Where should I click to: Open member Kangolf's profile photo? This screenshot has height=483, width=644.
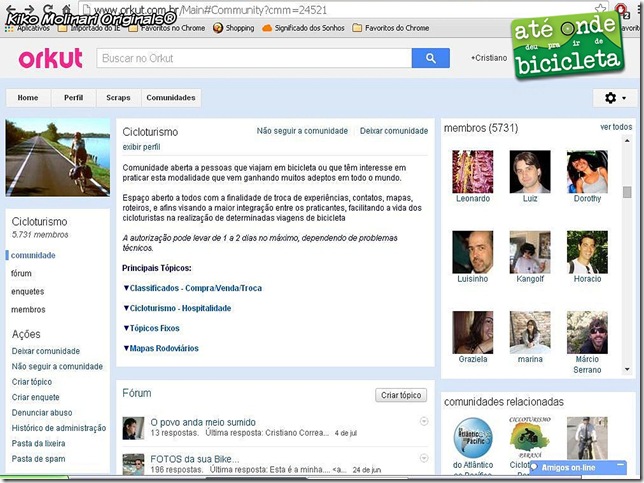click(x=530, y=252)
